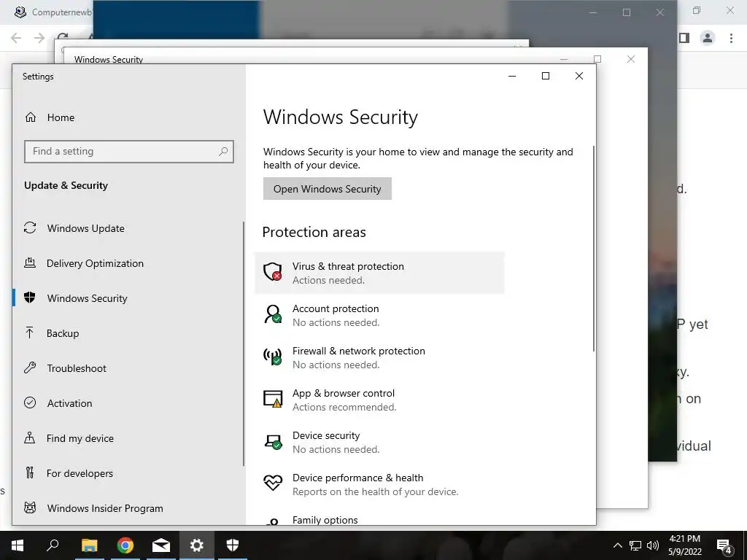The image size is (747, 560).
Task: Open Device performance & health area
Action: tap(379, 484)
